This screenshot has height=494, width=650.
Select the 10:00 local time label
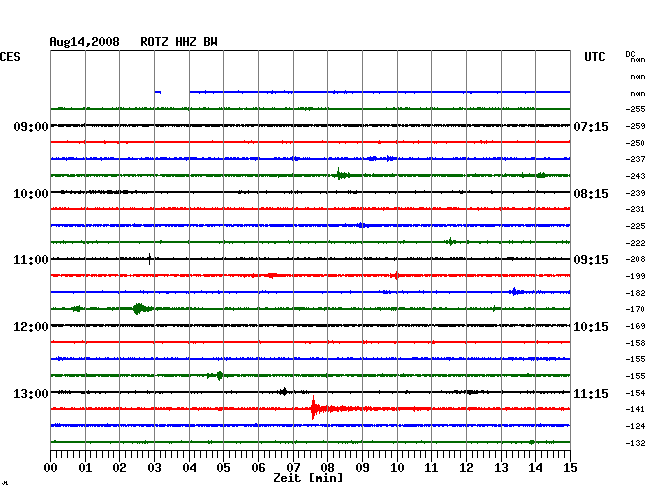pyautogui.click(x=31, y=194)
